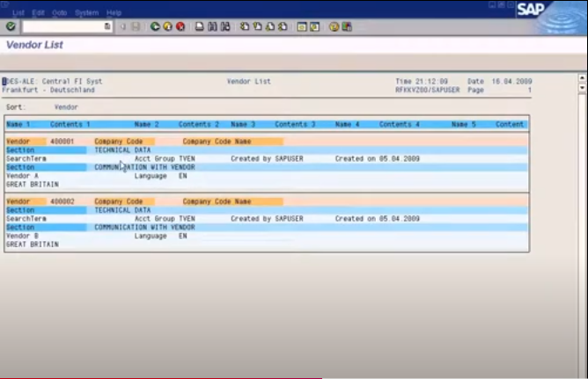Click the green Enter checkmark icon
The image size is (588, 379).
point(11,26)
